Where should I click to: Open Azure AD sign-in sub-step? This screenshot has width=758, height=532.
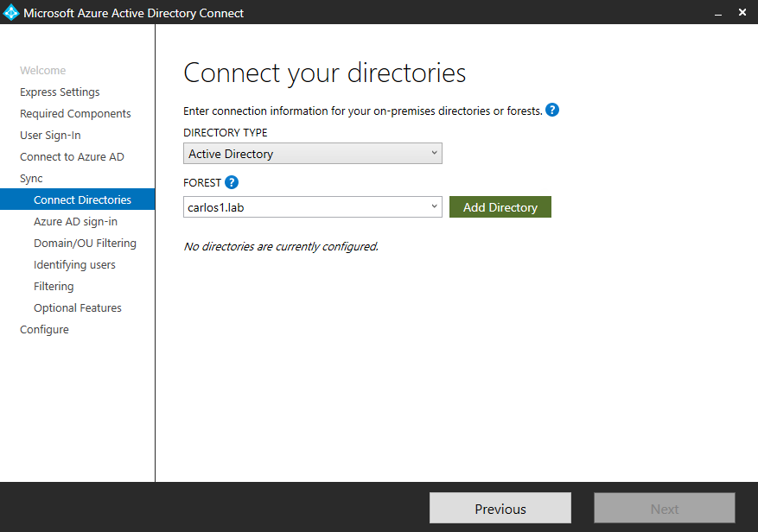pyautogui.click(x=75, y=221)
